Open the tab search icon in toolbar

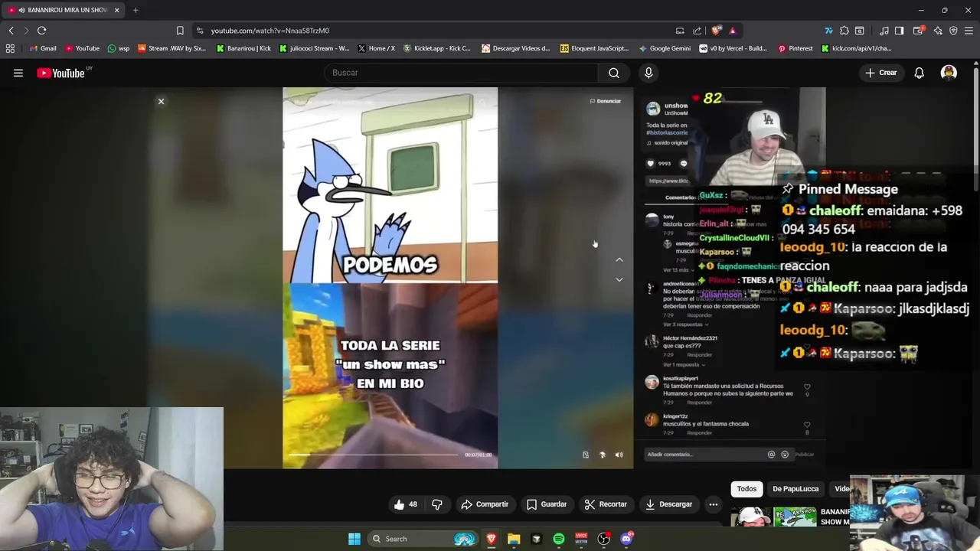pyautogui.click(x=860, y=31)
